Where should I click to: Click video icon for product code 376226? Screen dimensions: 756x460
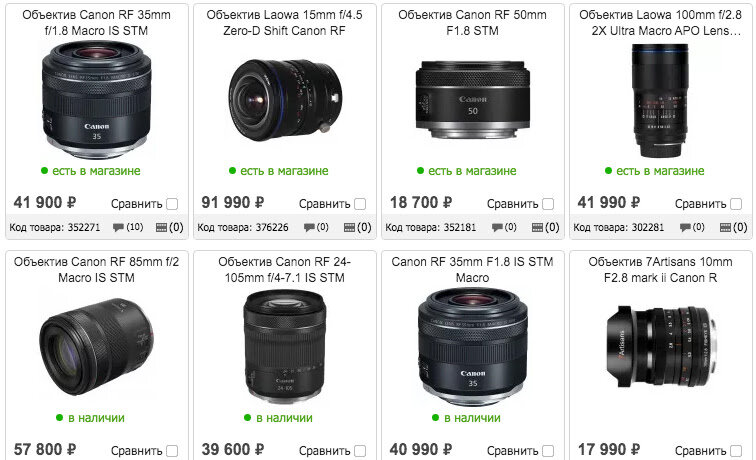[350, 228]
